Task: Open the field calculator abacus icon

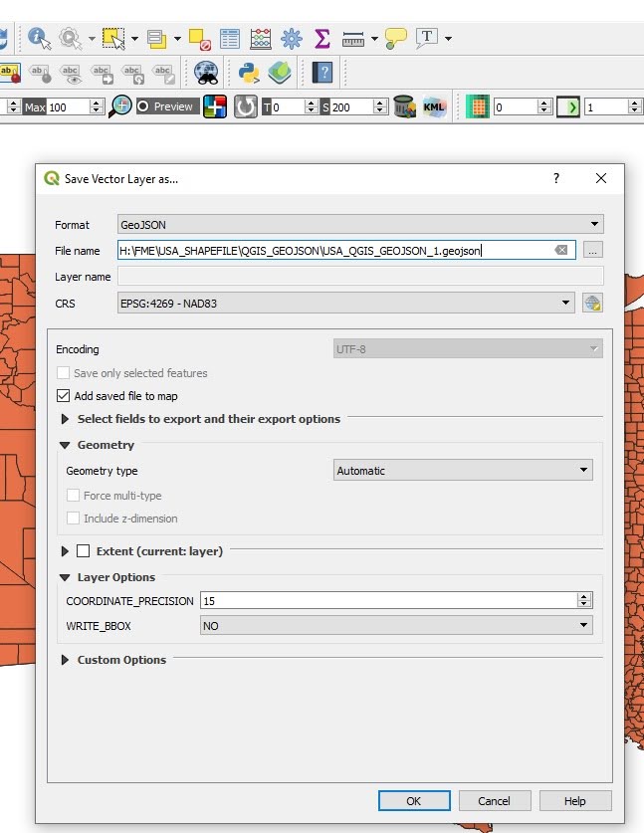Action: [x=261, y=39]
